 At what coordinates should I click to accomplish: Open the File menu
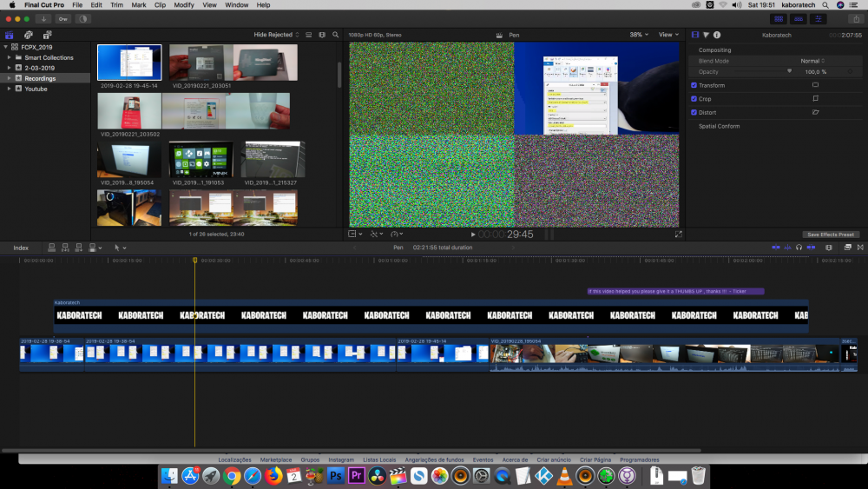pyautogui.click(x=77, y=5)
